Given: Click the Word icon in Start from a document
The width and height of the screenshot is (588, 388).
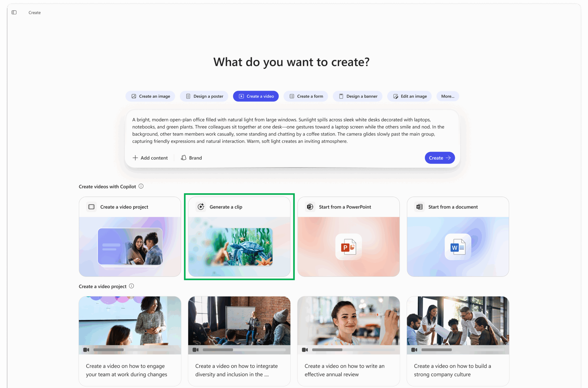Looking at the screenshot, I should pos(419,207).
